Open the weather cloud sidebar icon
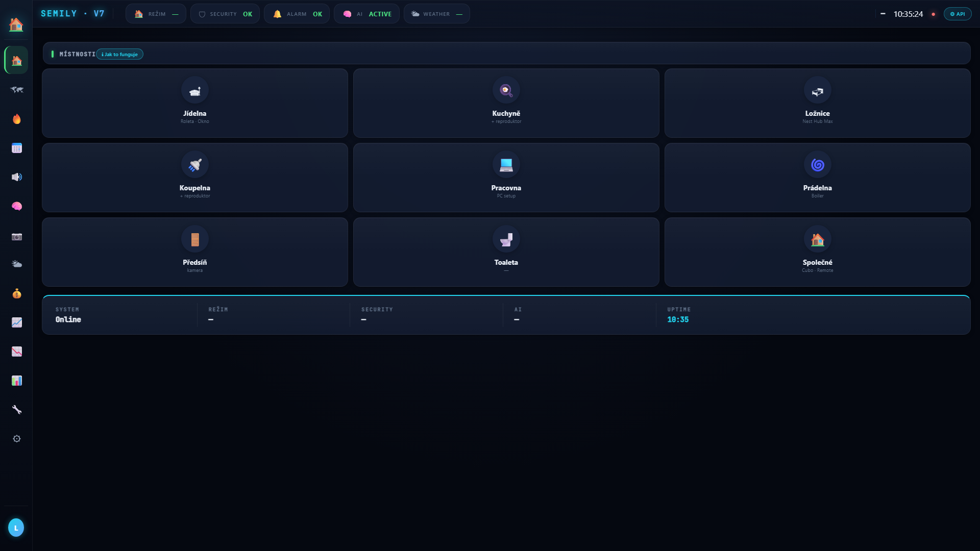The width and height of the screenshot is (980, 551). (x=16, y=264)
